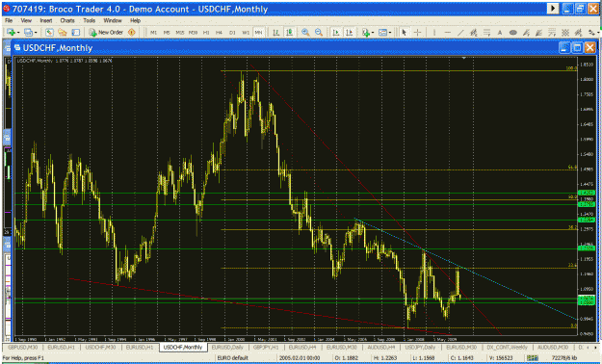Viewport: 602px width, 364px height.
Task: Click the Indicators list icon
Action: pyautogui.click(x=365, y=33)
